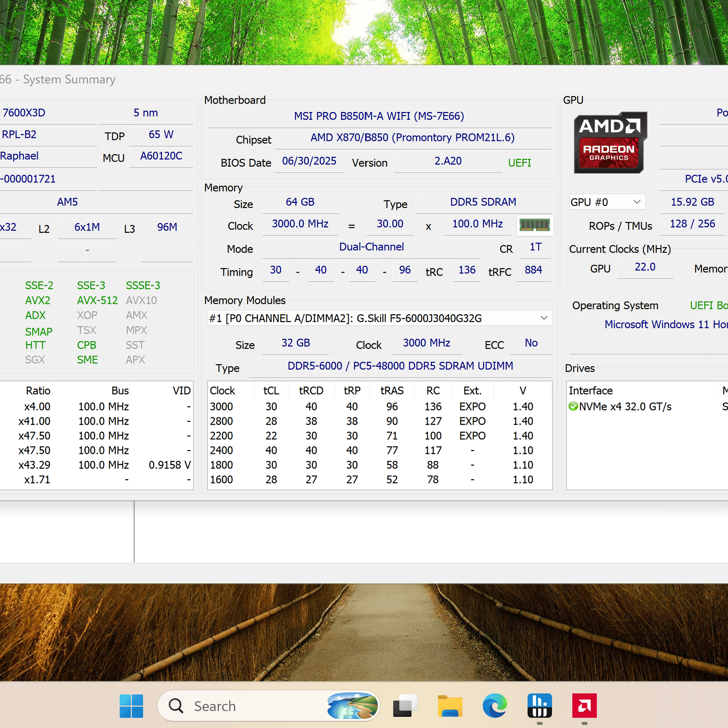Image resolution: width=728 pixels, height=728 pixels.
Task: Select the 2400 clock row in timings table
Action: coord(379,450)
